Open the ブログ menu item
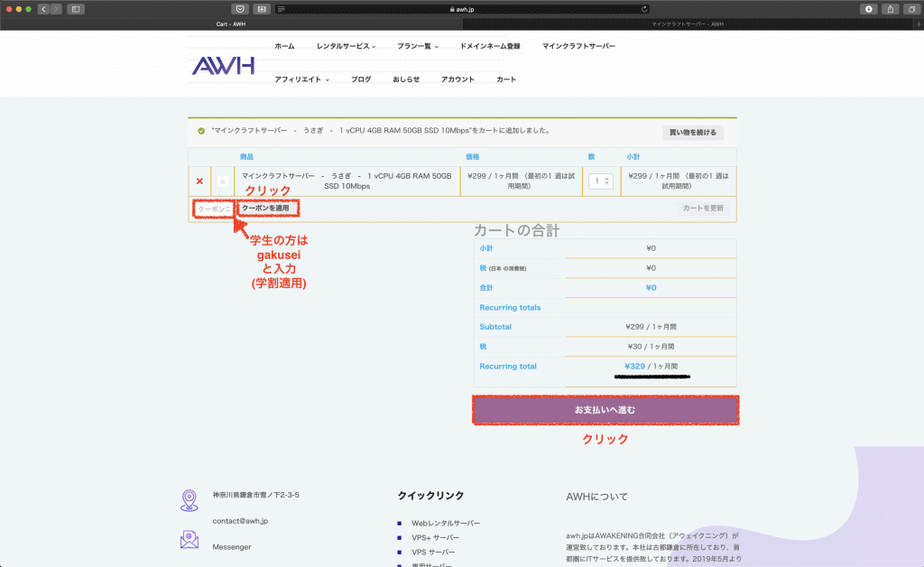924x567 pixels. coord(361,79)
